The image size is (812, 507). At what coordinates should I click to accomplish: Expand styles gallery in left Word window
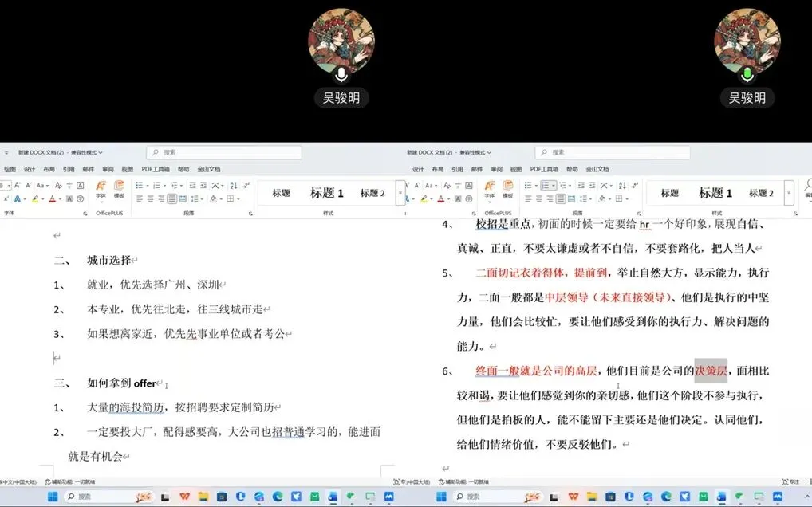pos(400,192)
